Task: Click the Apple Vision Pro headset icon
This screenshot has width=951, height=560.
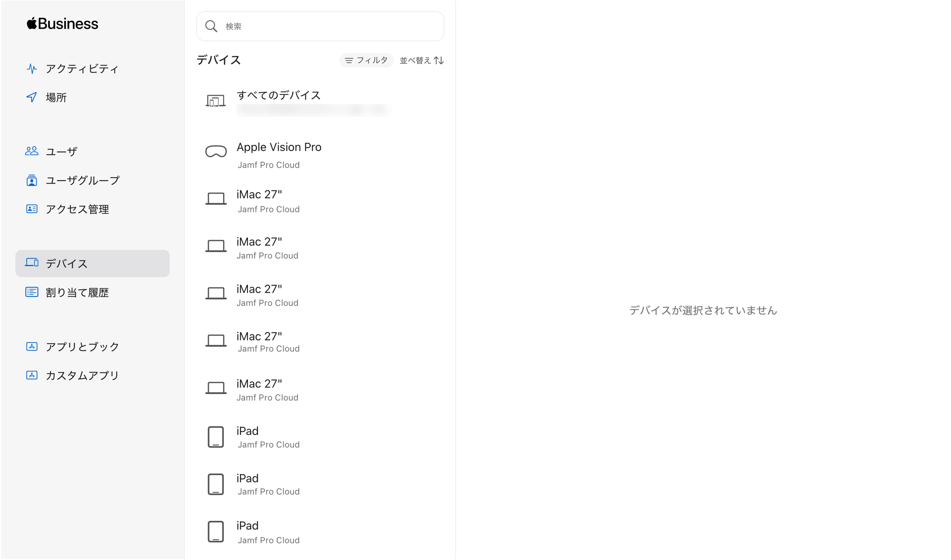Action: click(x=216, y=152)
